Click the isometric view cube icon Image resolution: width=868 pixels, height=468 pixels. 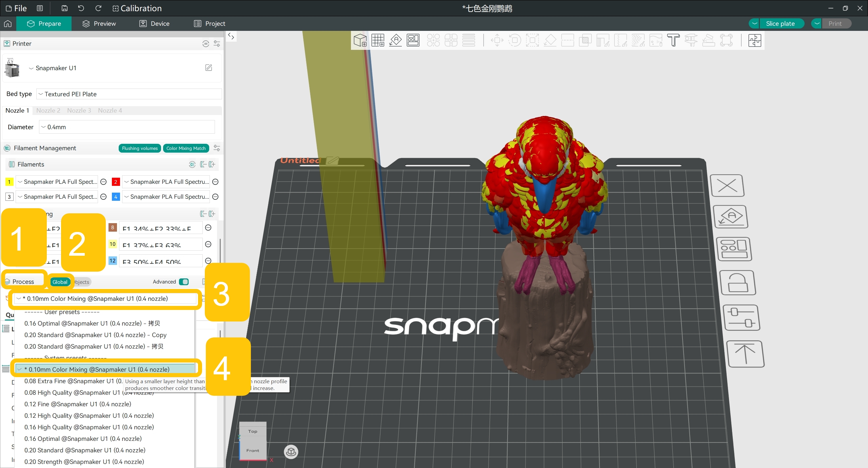(291, 452)
